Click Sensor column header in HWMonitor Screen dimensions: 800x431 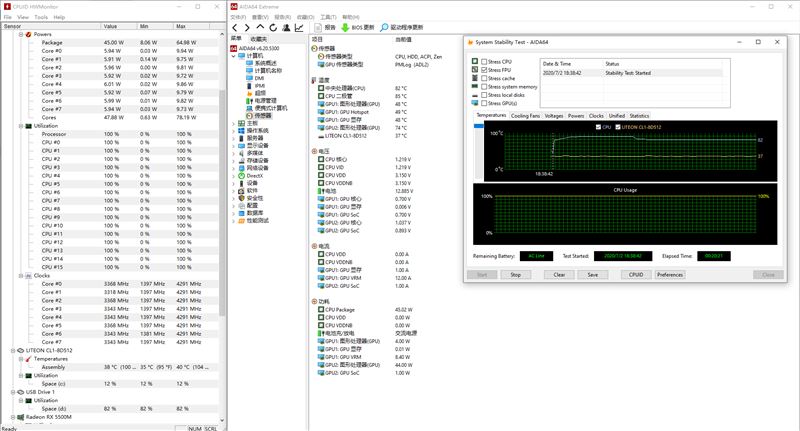pos(51,26)
